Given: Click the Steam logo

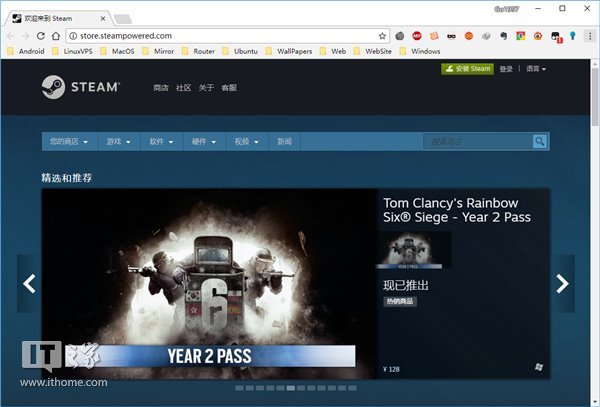Looking at the screenshot, I should point(81,87).
